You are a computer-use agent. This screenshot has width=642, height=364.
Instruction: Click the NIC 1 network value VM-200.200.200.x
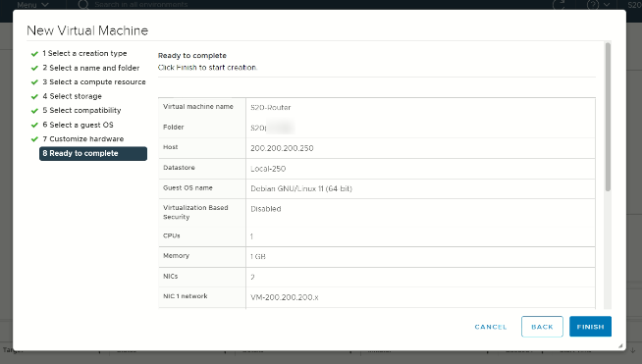point(285,297)
